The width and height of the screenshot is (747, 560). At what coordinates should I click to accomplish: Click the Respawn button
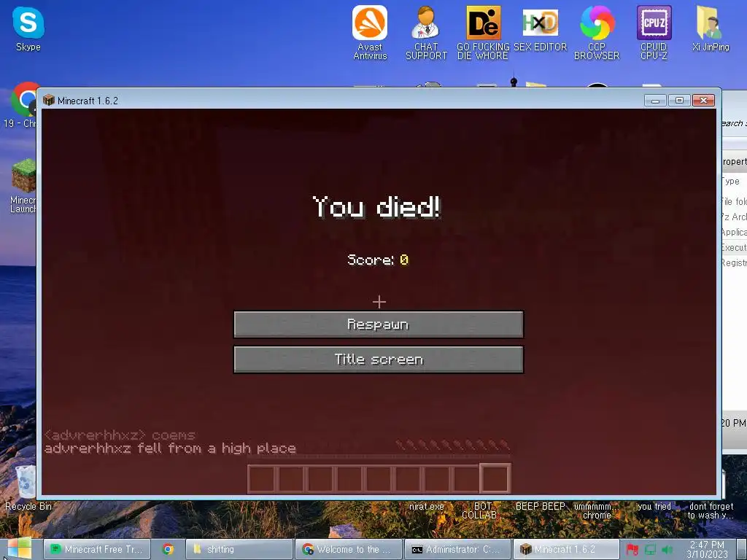[x=379, y=324]
